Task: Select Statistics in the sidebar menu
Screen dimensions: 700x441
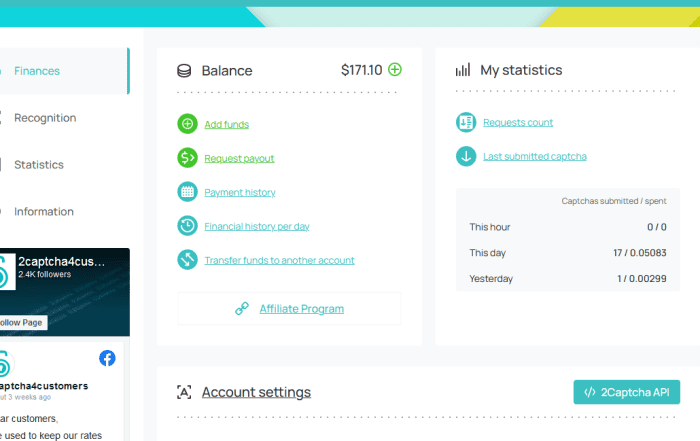Action: click(x=39, y=165)
